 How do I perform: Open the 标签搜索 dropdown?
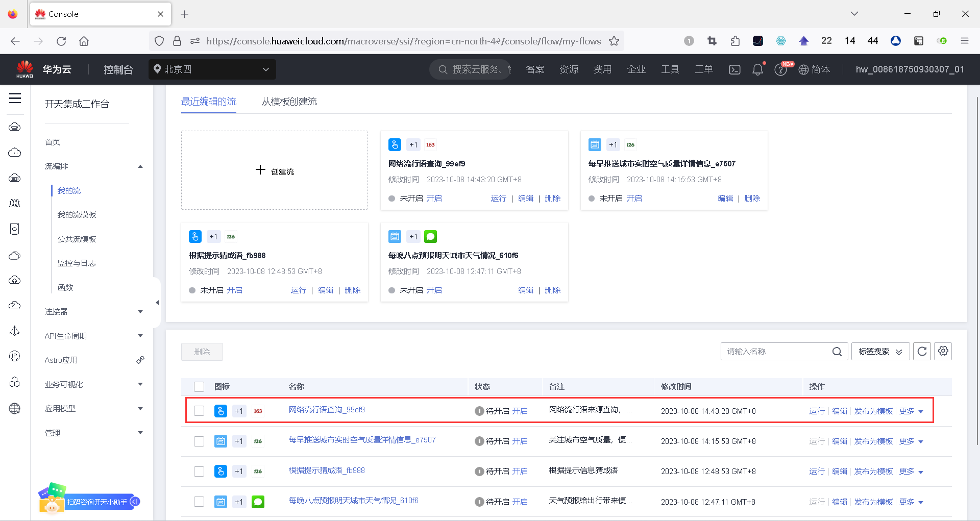coord(880,352)
